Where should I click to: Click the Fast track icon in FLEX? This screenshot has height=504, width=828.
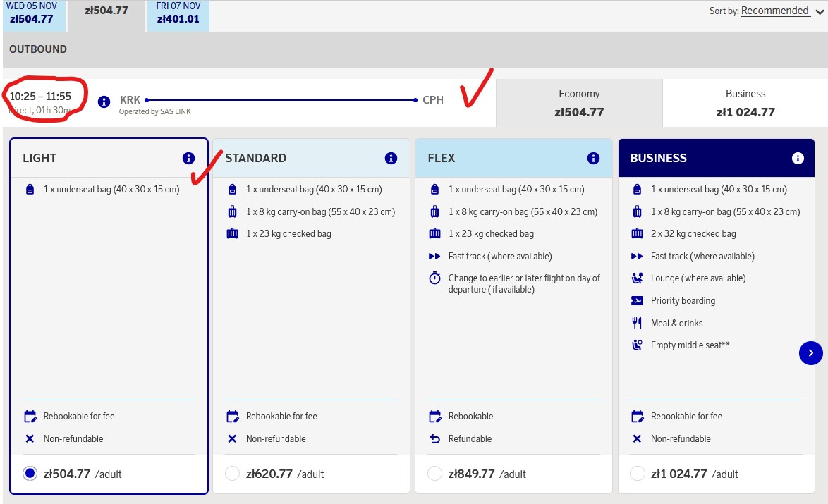point(434,257)
